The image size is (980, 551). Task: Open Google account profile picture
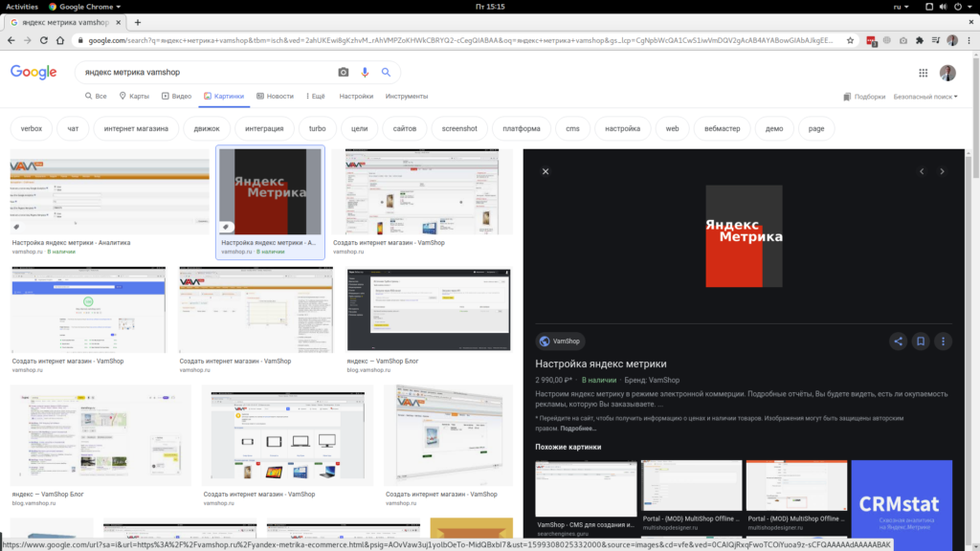(x=947, y=73)
